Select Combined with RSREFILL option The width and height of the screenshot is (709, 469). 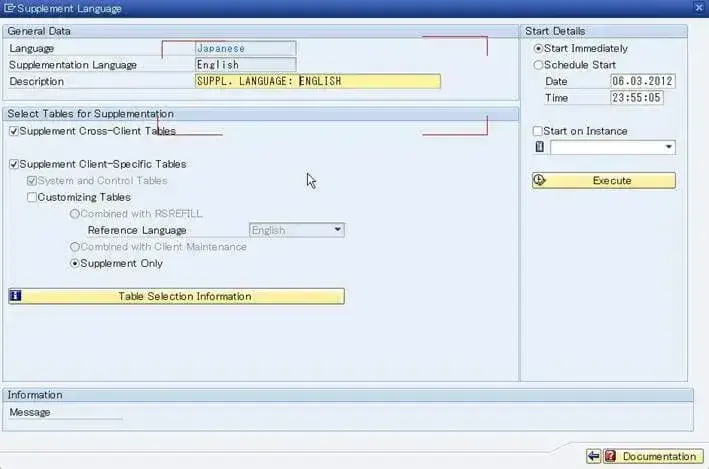(x=75, y=214)
